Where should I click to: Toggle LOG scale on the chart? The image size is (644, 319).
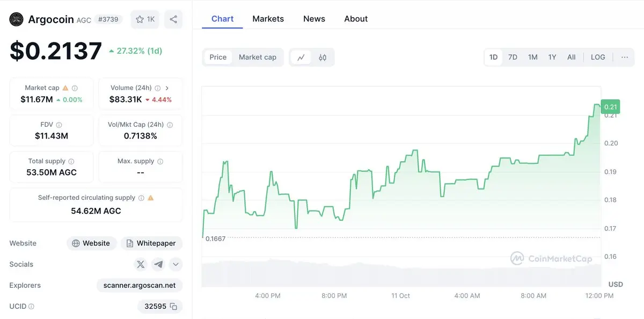598,57
